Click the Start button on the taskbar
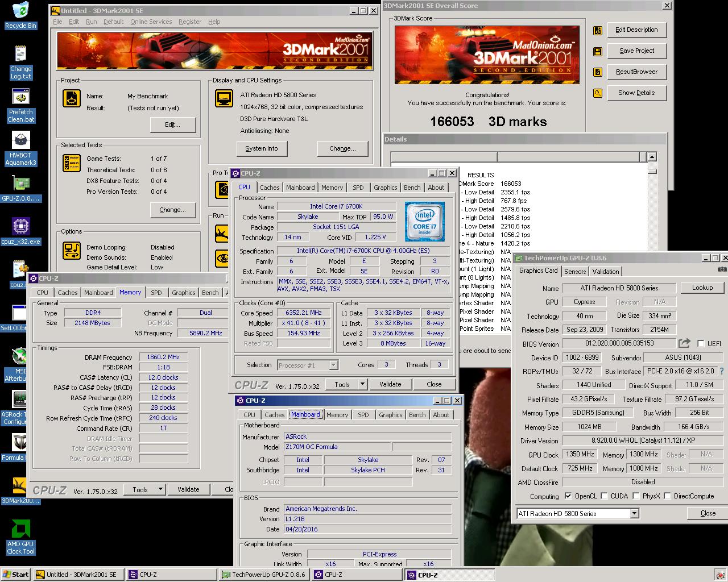 (16, 575)
